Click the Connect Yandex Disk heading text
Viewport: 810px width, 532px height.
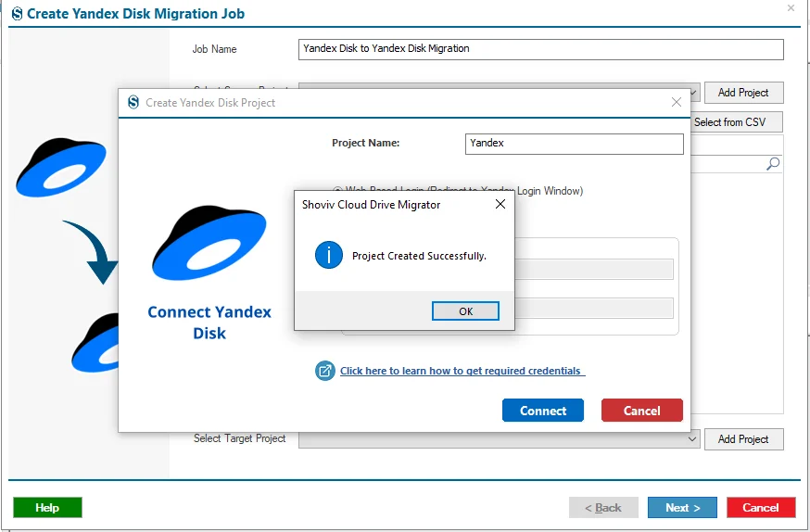tap(209, 323)
